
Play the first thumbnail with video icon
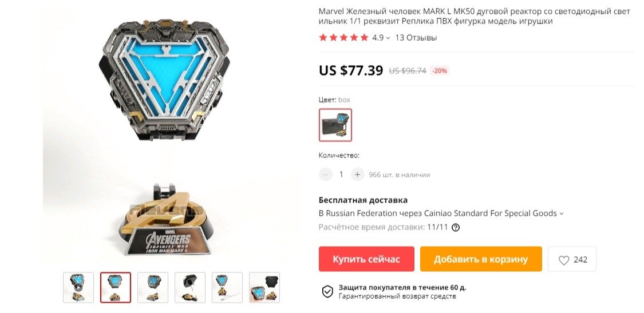point(78,287)
